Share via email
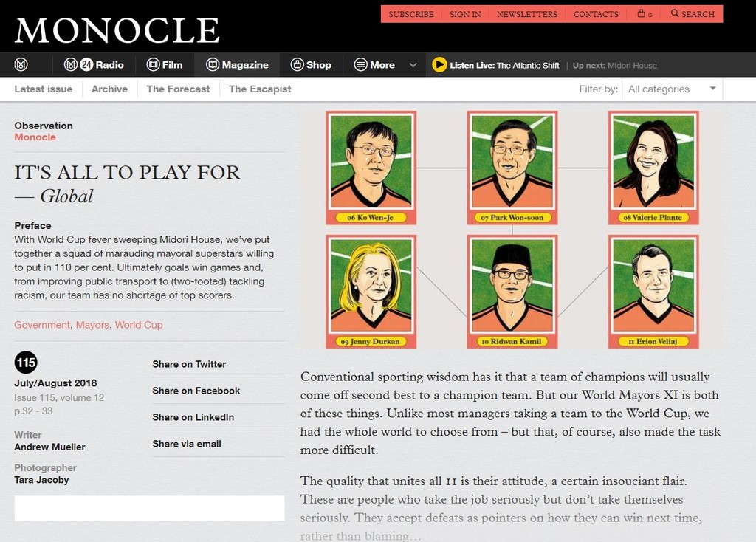The height and width of the screenshot is (542, 756). pos(187,444)
